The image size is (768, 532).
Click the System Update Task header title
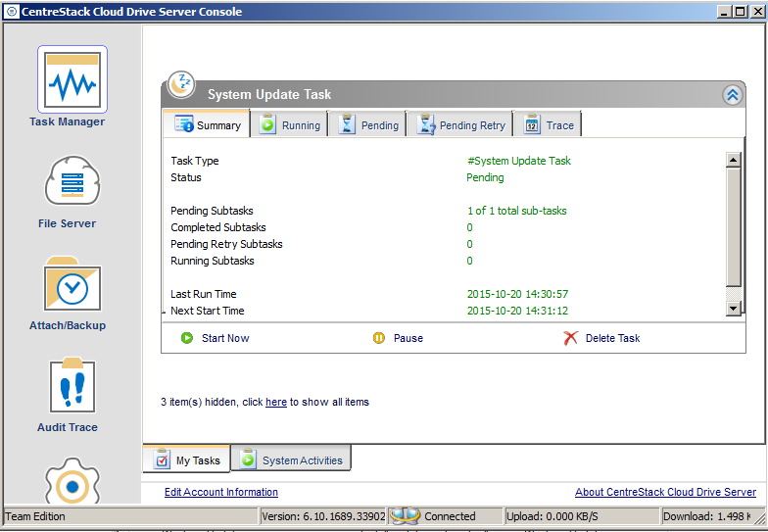click(x=269, y=94)
